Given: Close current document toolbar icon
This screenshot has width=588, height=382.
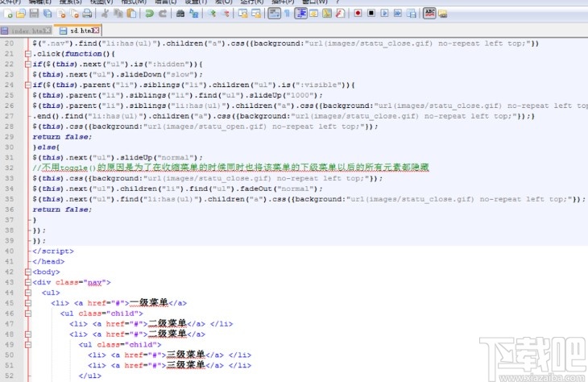Looking at the screenshot, I should 61,14.
